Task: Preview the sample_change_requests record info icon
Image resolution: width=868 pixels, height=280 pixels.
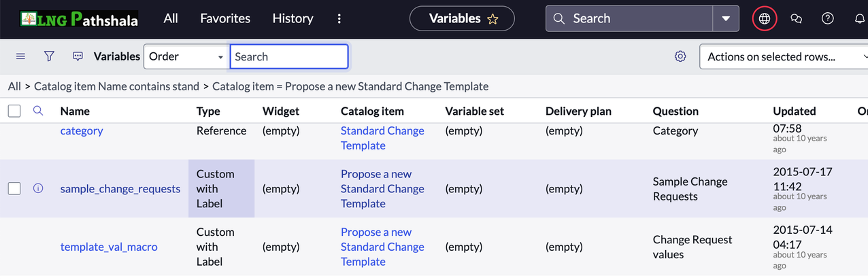Action: (x=38, y=188)
